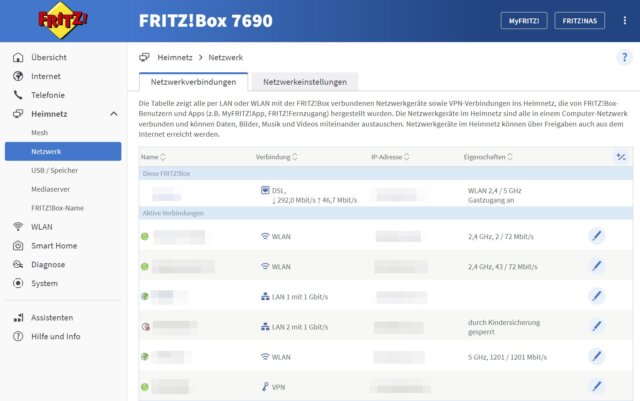Image resolution: width=640 pixels, height=401 pixels.
Task: Click the Smart Home icon
Action: 18,245
